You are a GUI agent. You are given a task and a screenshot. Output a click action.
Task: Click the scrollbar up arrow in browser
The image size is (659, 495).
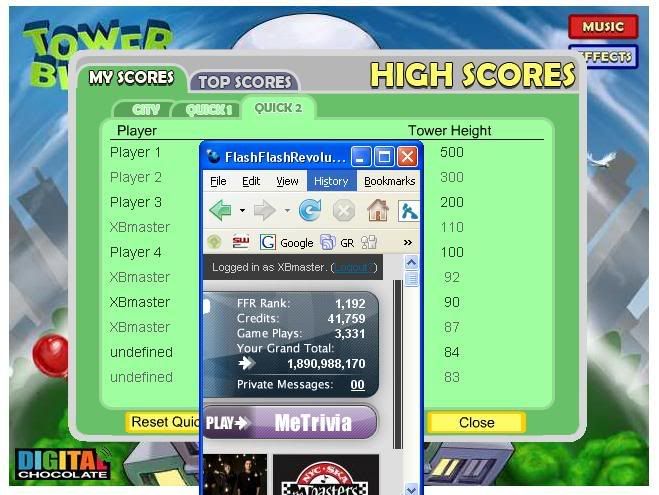[411, 262]
